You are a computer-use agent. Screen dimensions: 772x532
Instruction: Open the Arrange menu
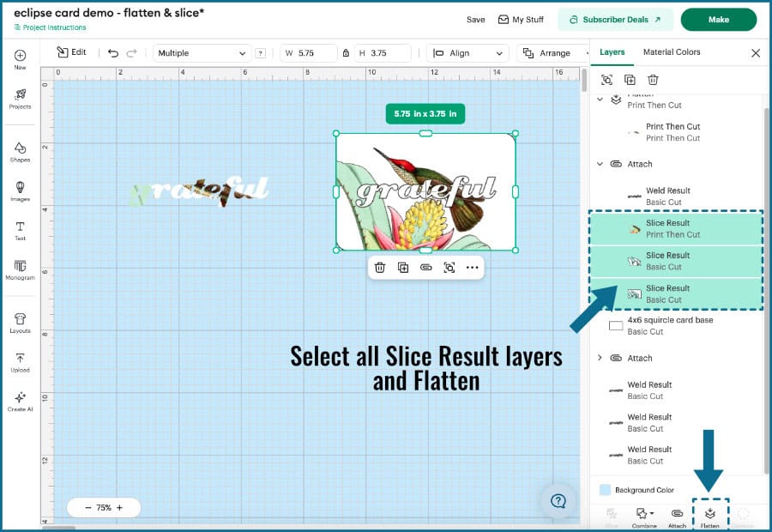553,53
